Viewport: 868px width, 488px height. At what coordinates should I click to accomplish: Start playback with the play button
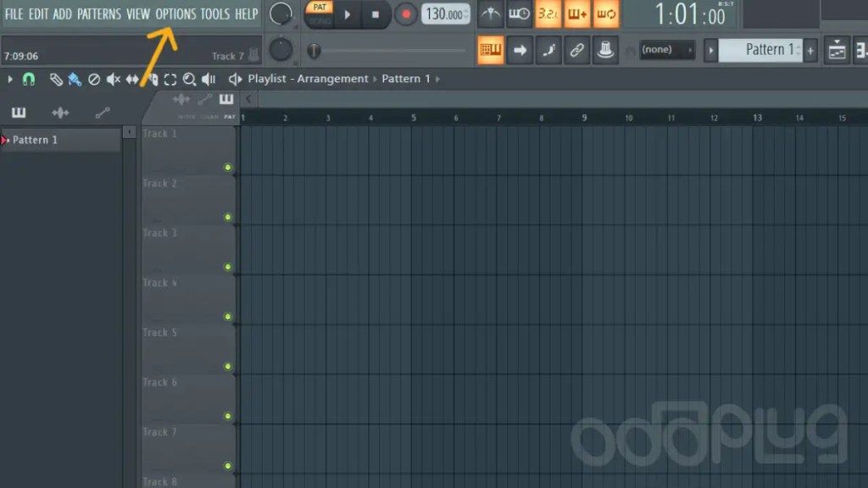[348, 14]
